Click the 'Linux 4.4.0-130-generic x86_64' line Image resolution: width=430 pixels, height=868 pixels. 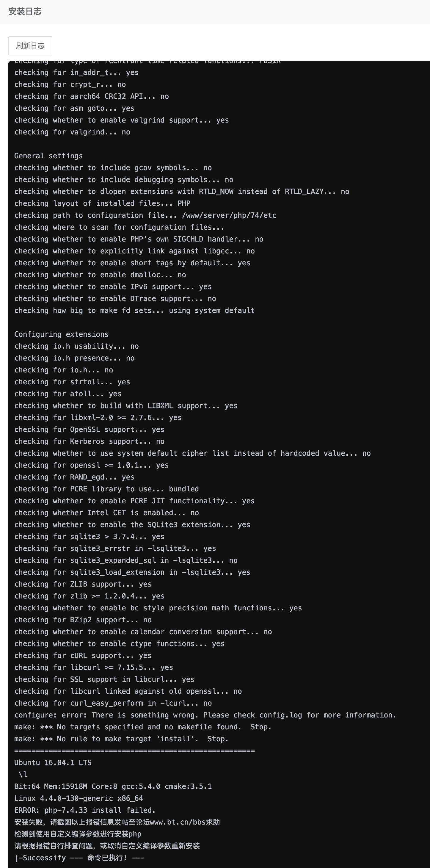79,798
